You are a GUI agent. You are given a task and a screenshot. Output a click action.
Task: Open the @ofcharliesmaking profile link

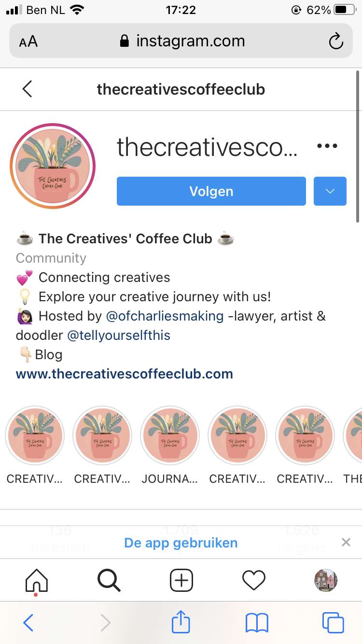click(x=165, y=316)
